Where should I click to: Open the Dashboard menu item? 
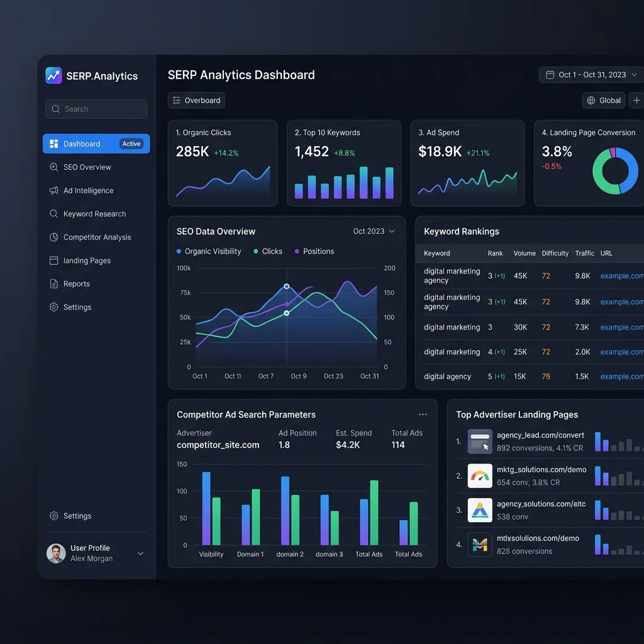click(x=96, y=144)
